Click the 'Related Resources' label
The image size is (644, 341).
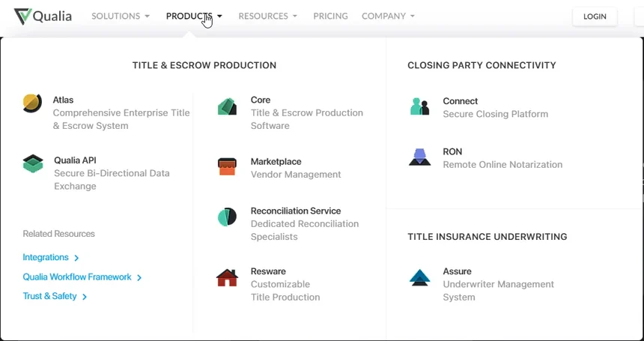[58, 234]
